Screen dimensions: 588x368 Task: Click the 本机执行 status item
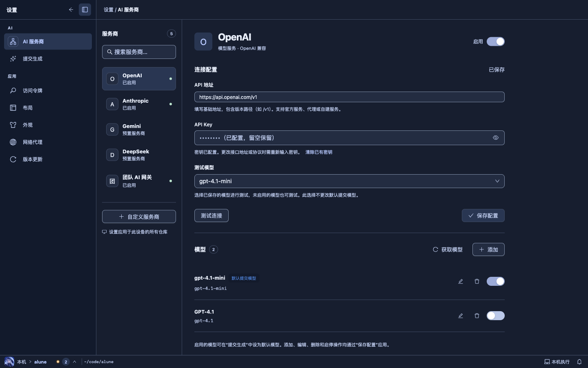[x=557, y=362]
